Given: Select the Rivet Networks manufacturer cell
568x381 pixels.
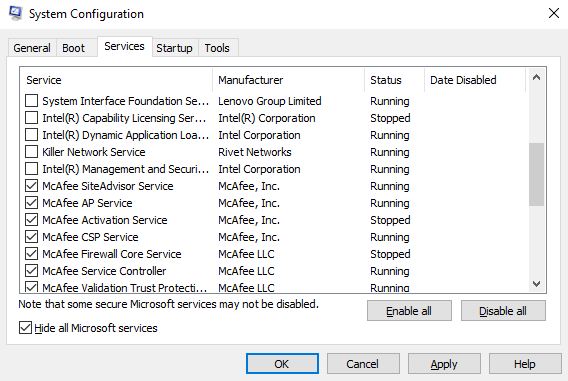Looking at the screenshot, I should pos(255,152).
